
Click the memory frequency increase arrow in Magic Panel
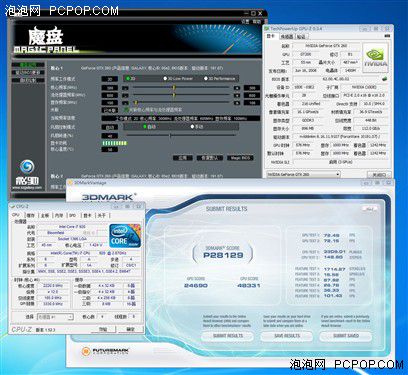(x=237, y=103)
